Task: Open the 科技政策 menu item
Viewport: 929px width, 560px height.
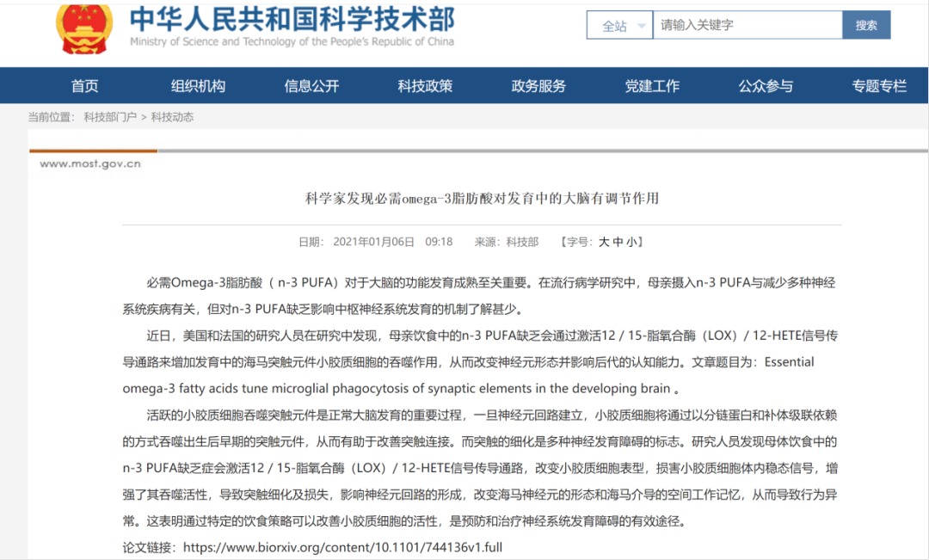Action: point(425,86)
